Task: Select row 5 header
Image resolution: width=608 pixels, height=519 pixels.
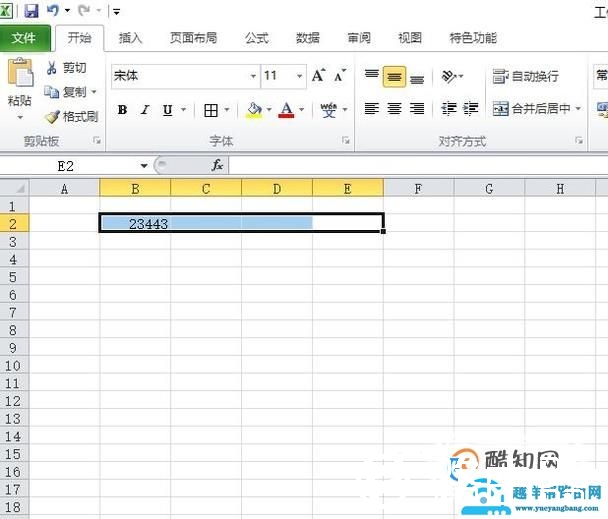Action: click(14, 277)
